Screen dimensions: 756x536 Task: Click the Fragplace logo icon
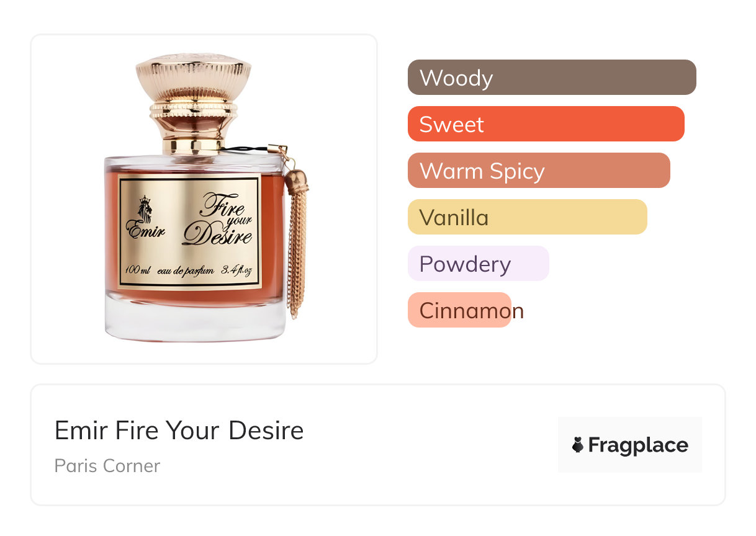578,445
